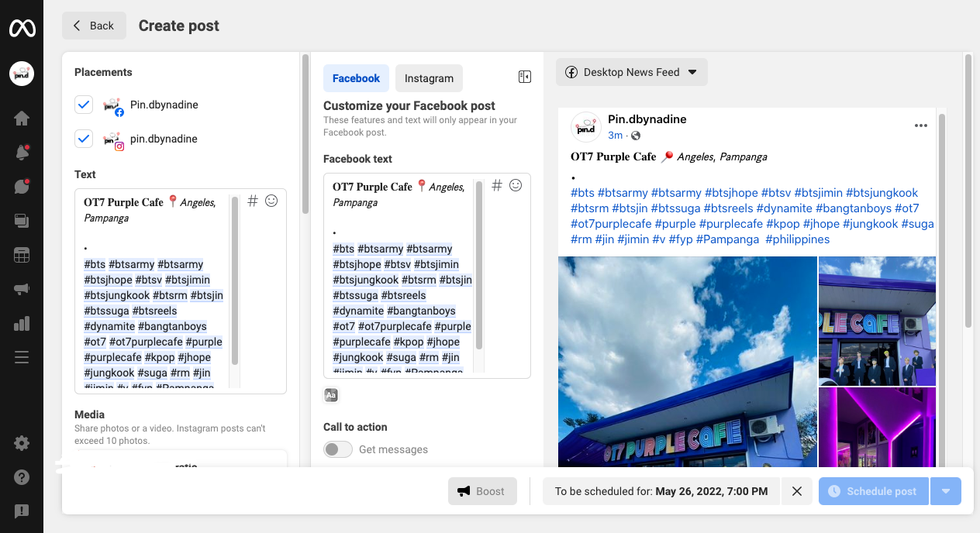Toggle the side panel layout icon

click(525, 77)
